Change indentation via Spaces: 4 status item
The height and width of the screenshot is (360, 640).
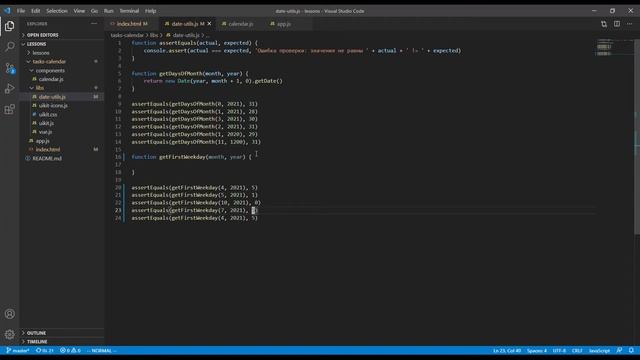pyautogui.click(x=536, y=351)
